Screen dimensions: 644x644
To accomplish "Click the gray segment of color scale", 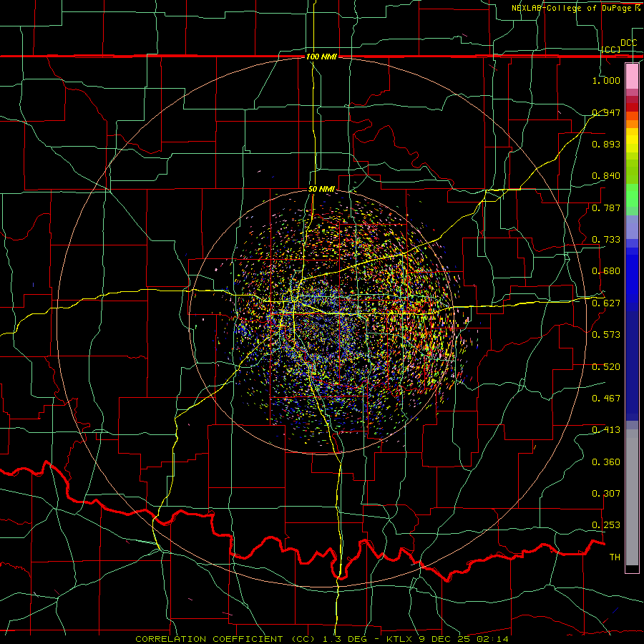I will pyautogui.click(x=632, y=497).
